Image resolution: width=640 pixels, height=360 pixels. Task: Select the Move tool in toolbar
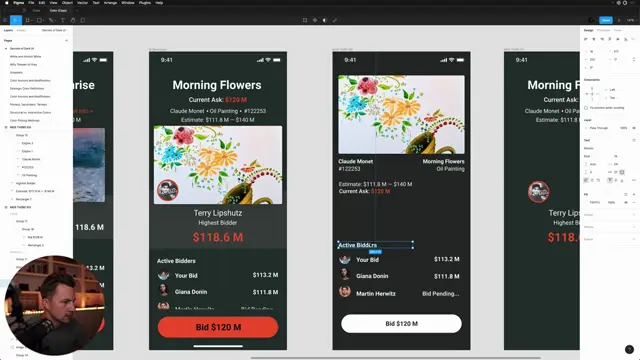point(16,20)
